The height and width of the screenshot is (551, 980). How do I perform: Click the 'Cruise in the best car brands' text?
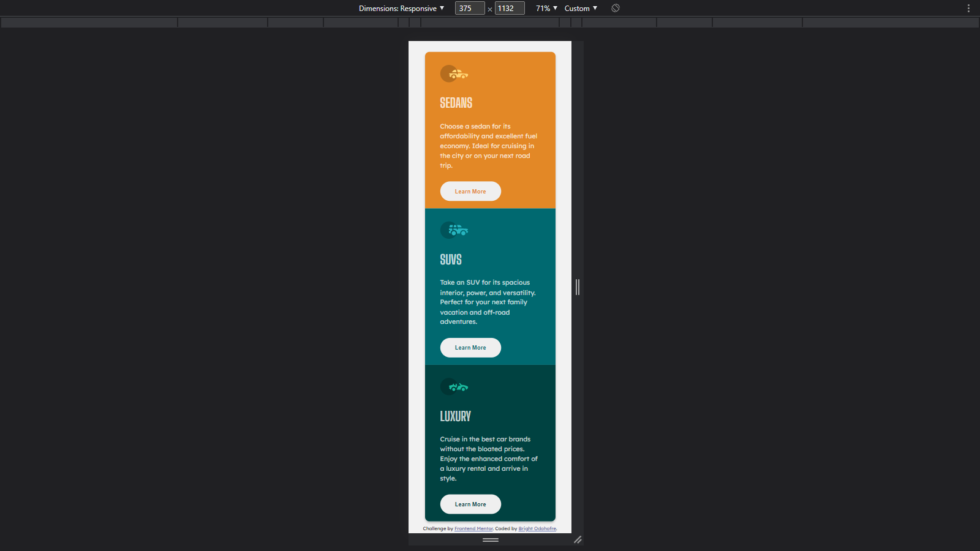point(489,459)
